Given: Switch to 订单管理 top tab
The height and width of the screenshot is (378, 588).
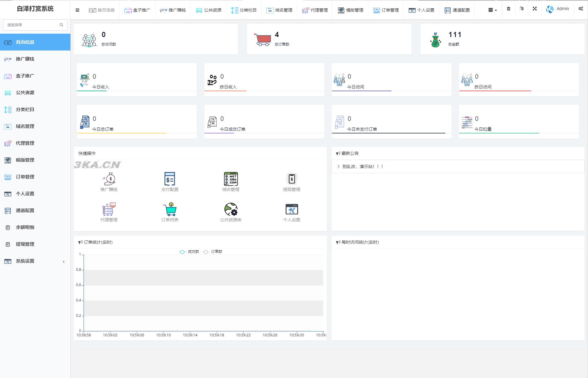Looking at the screenshot, I should click(x=386, y=10).
